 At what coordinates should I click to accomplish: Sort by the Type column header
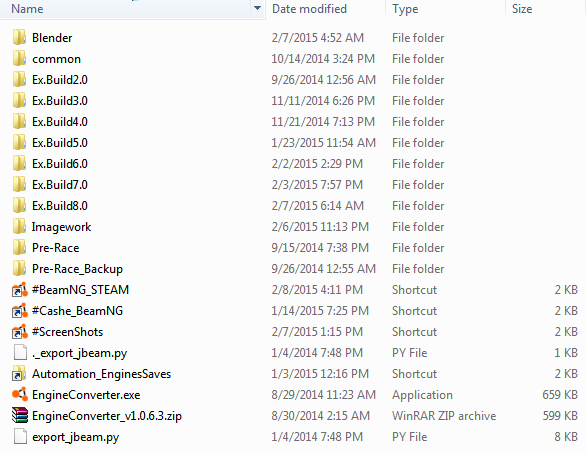pyautogui.click(x=405, y=9)
